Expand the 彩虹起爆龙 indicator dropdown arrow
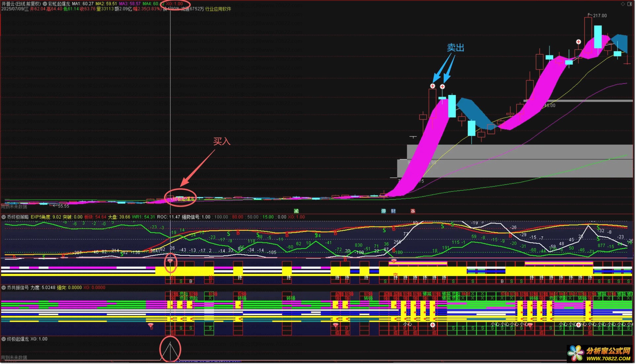 click(45, 4)
